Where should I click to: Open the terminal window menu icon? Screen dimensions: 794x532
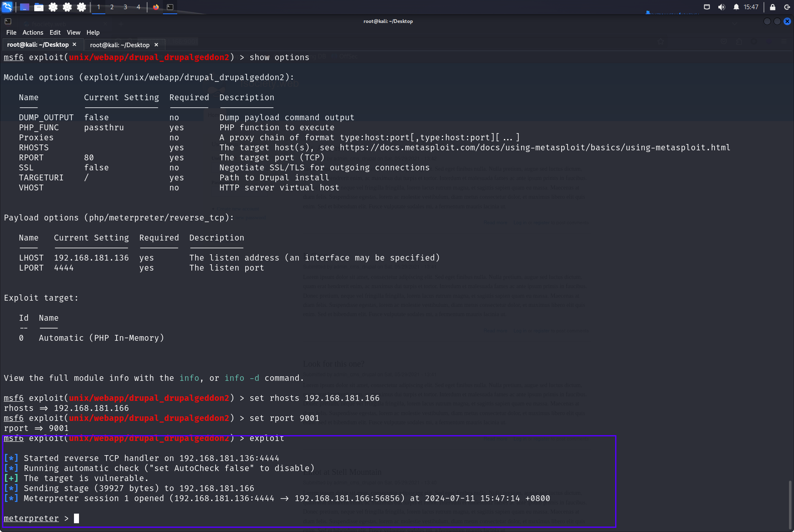click(x=8, y=21)
